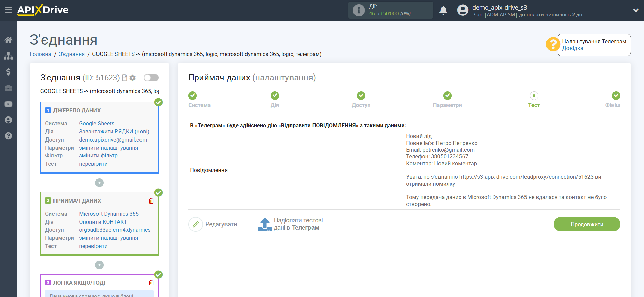Delete the ЛОГІКА ЯКЩО/ТОДІ block via trash icon
Image resolution: width=644 pixels, height=297 pixels.
[x=151, y=283]
